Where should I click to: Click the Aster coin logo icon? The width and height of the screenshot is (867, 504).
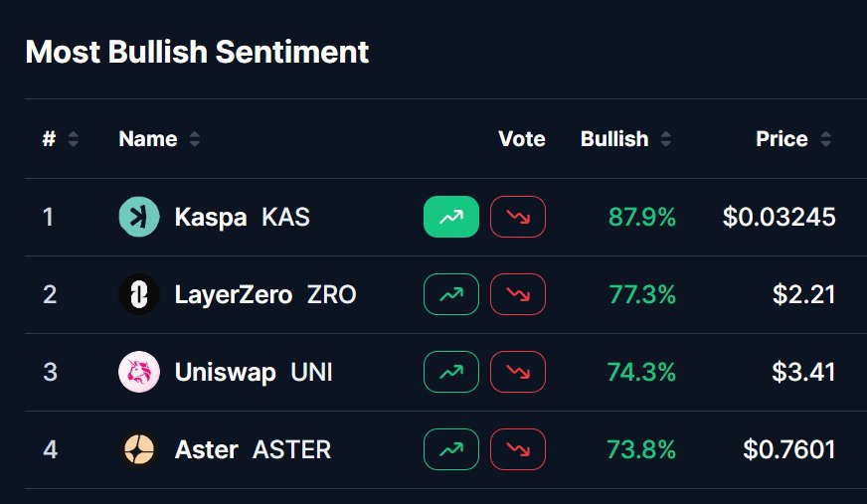[138, 449]
